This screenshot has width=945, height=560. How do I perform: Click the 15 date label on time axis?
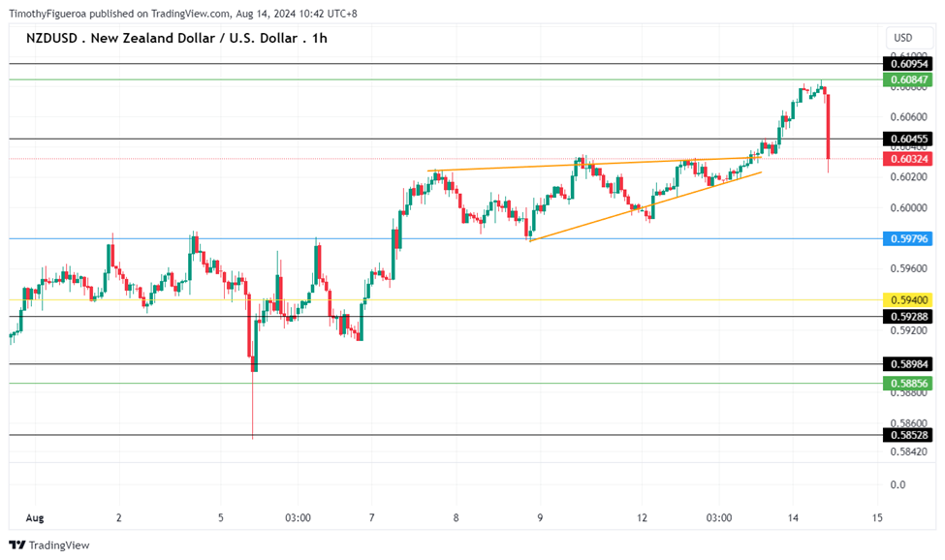(878, 518)
